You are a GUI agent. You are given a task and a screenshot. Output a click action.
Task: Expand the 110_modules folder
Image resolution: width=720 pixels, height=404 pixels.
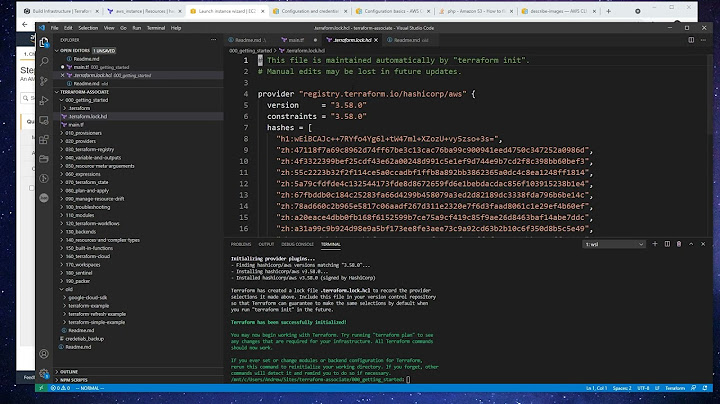coord(62,215)
